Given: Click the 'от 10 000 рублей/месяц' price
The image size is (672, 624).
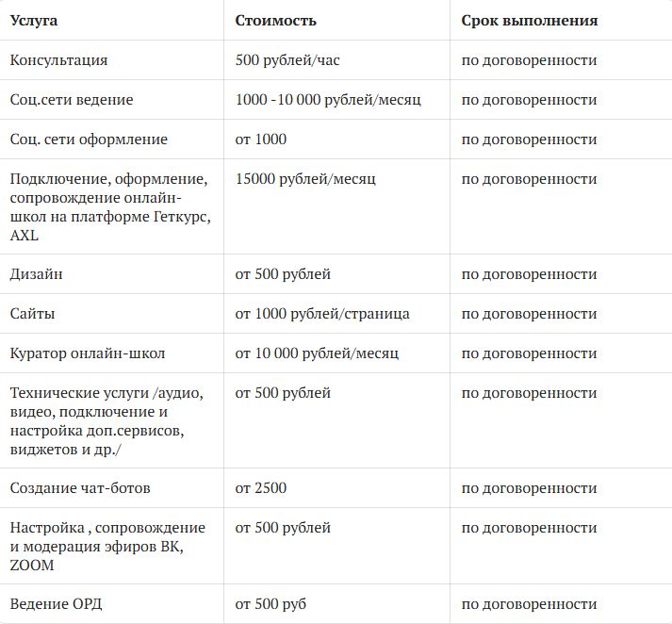Looking at the screenshot, I should click(x=317, y=353).
